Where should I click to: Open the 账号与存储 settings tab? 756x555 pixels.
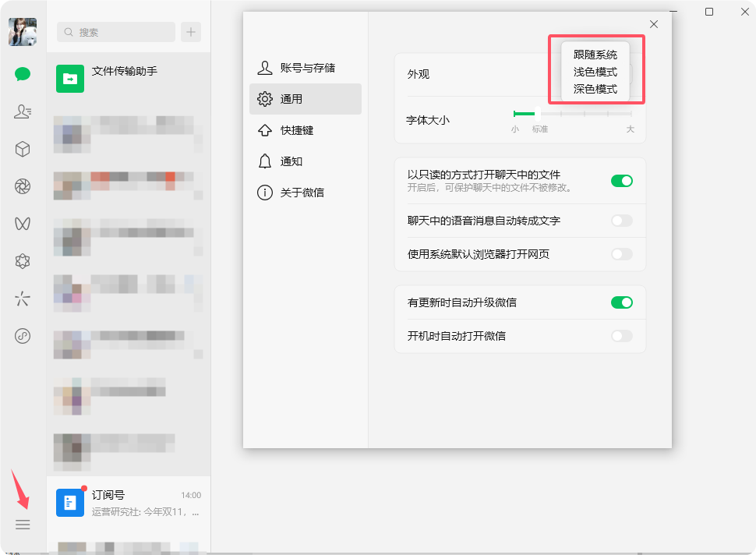point(306,68)
